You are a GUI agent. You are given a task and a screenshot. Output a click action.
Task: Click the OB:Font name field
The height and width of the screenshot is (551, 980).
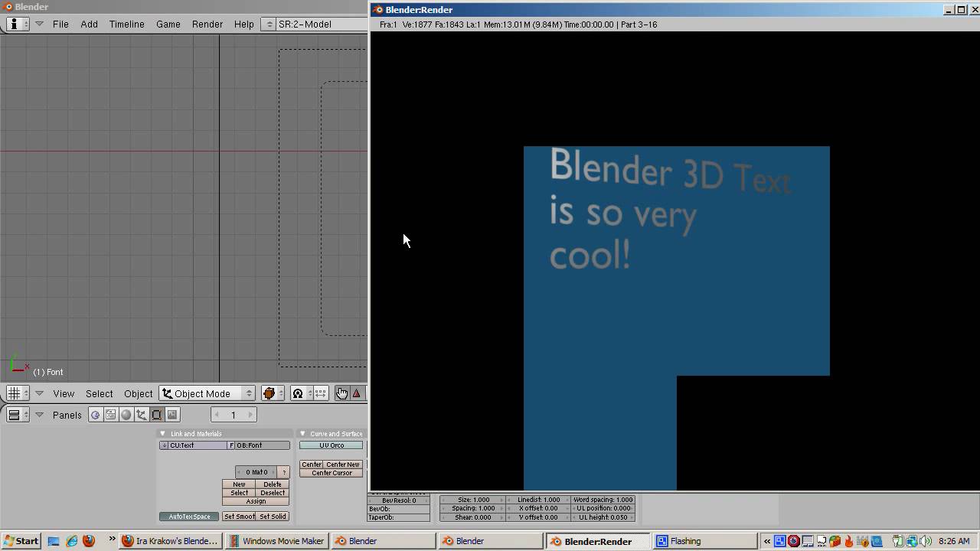coord(263,445)
